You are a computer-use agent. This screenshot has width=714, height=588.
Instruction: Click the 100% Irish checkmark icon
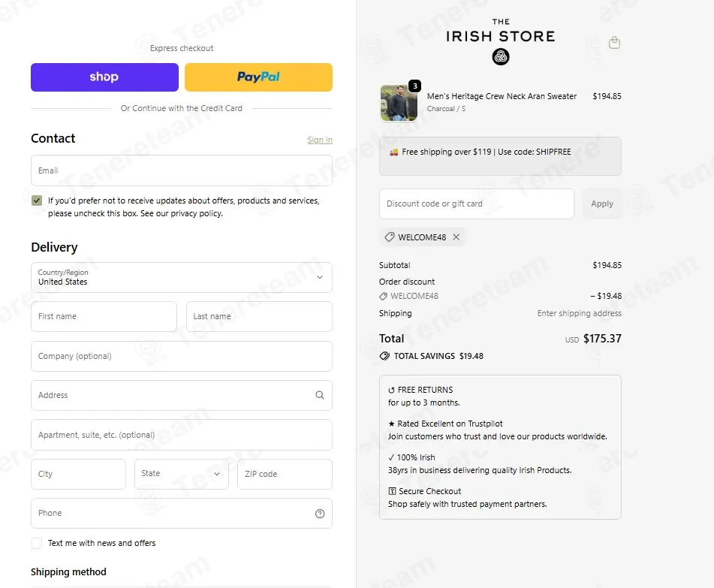391,457
